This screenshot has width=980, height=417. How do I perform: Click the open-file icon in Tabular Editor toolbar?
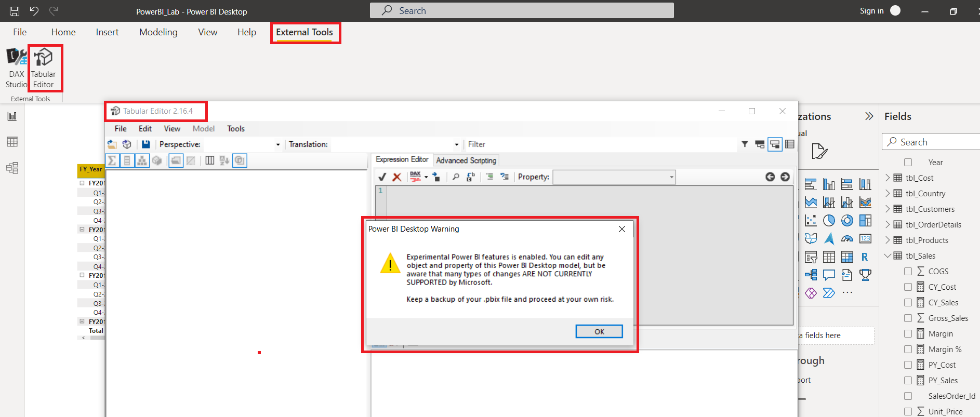(x=112, y=144)
